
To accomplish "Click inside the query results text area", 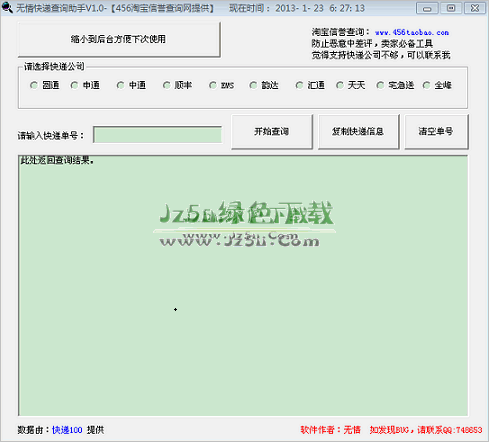I will 243,286.
